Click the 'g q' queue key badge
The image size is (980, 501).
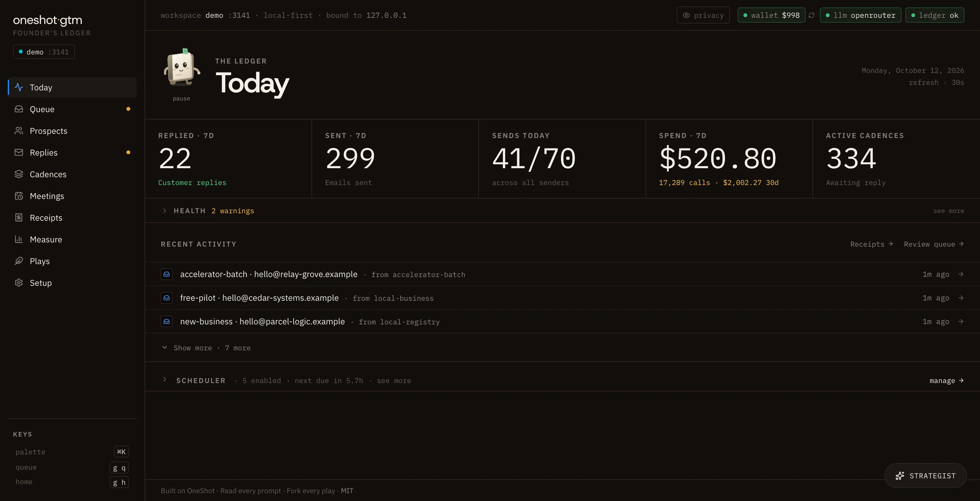119,468
